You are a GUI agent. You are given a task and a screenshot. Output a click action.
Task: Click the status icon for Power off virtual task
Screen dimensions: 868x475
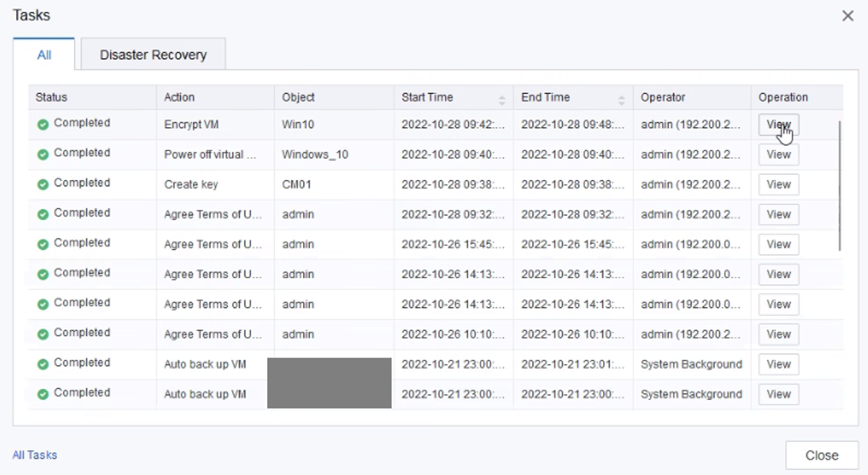[43, 155]
